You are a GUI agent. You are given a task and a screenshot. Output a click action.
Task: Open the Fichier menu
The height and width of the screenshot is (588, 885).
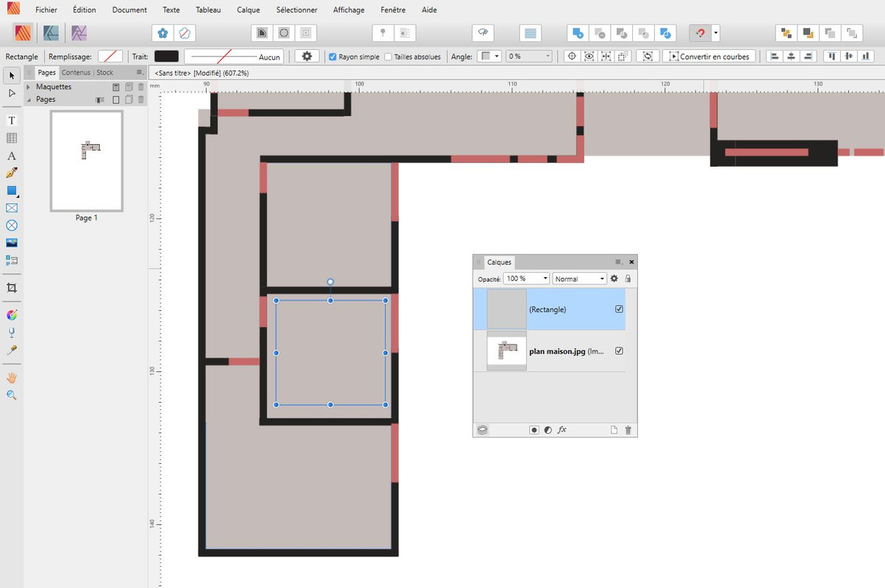[46, 10]
